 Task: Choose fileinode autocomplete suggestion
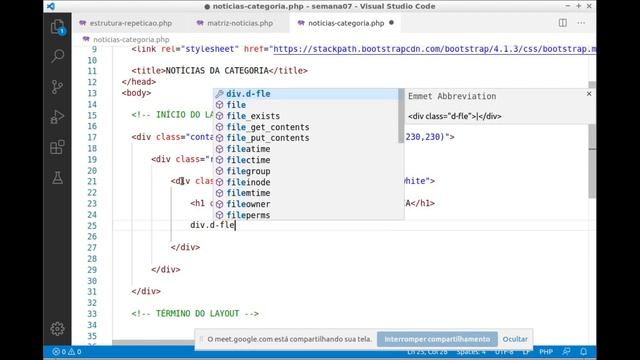click(306, 182)
